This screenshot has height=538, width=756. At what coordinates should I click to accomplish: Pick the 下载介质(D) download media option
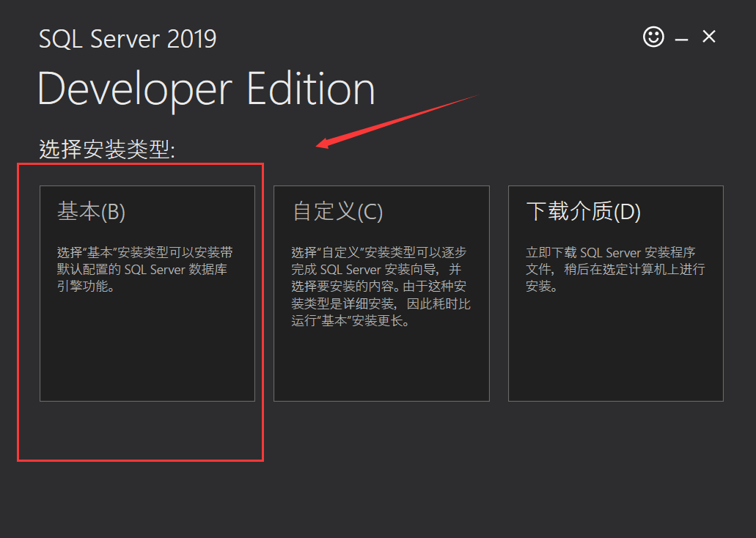616,293
